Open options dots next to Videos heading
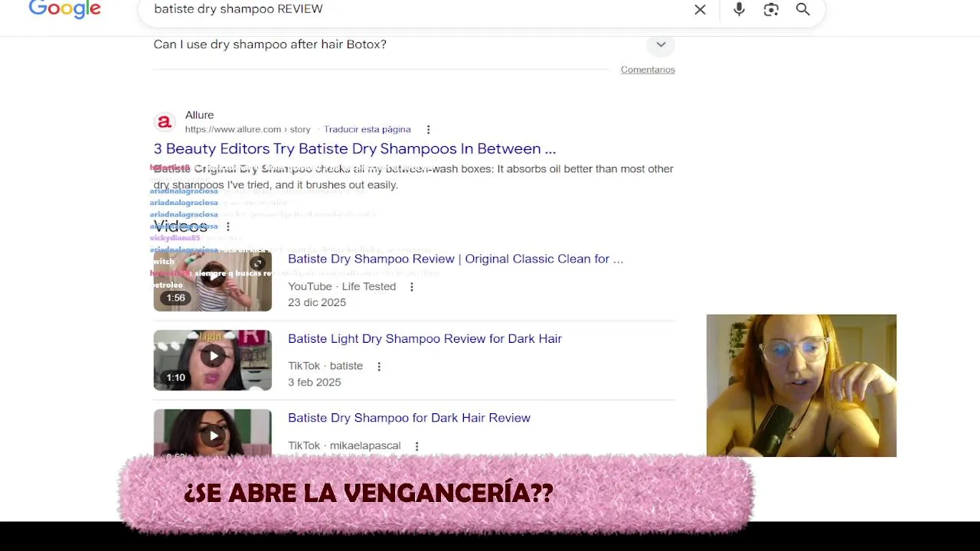Image resolution: width=980 pixels, height=551 pixels. [227, 227]
